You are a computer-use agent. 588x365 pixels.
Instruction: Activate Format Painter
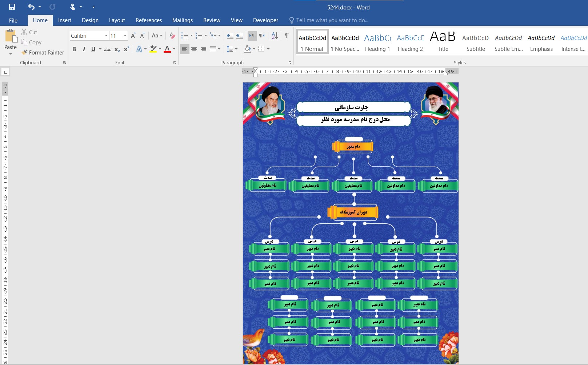pyautogui.click(x=43, y=53)
